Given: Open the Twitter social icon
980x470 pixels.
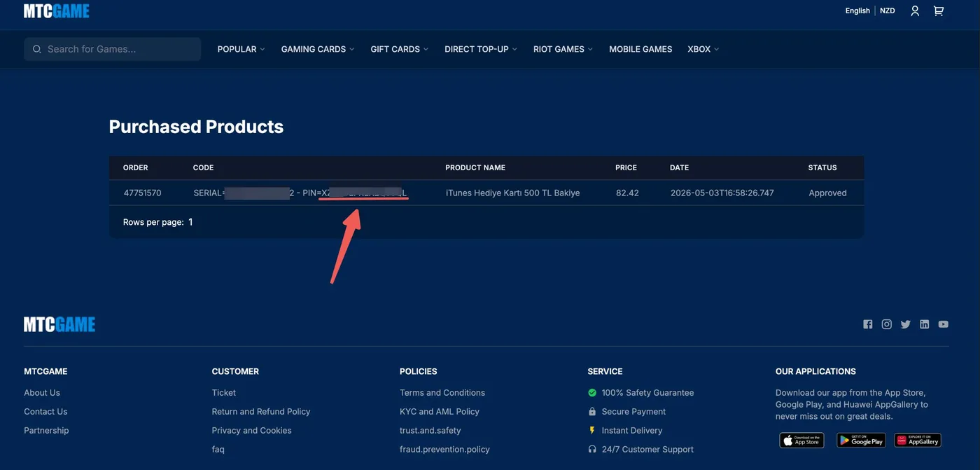Looking at the screenshot, I should click(x=906, y=324).
